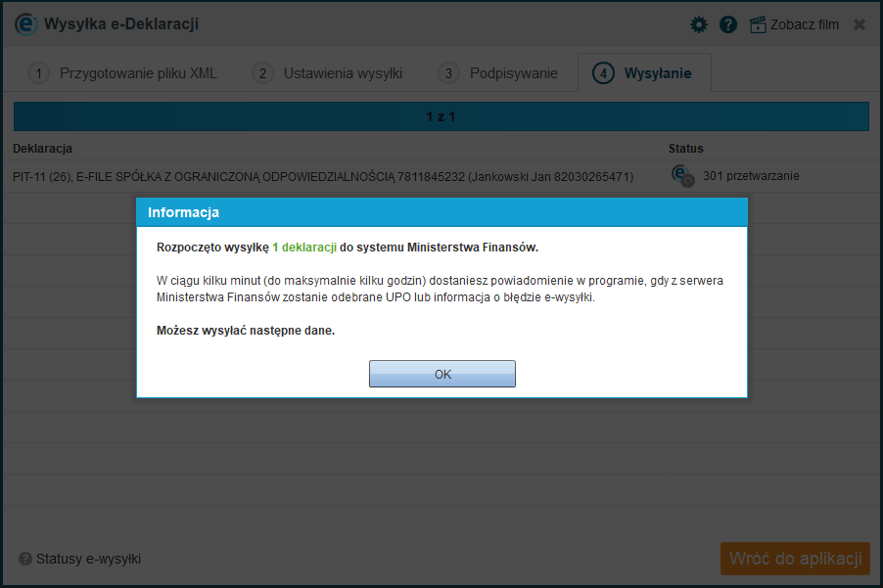This screenshot has width=883, height=588.
Task: Click the Zobacz film link
Action: coord(804,24)
